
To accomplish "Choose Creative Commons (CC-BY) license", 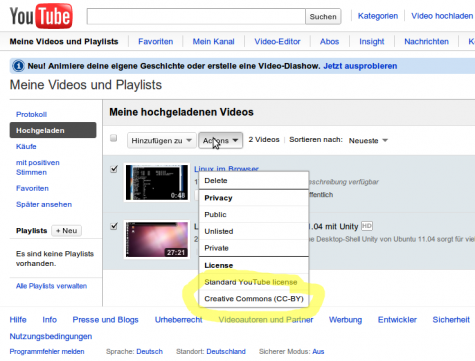I will pyautogui.click(x=254, y=299).
